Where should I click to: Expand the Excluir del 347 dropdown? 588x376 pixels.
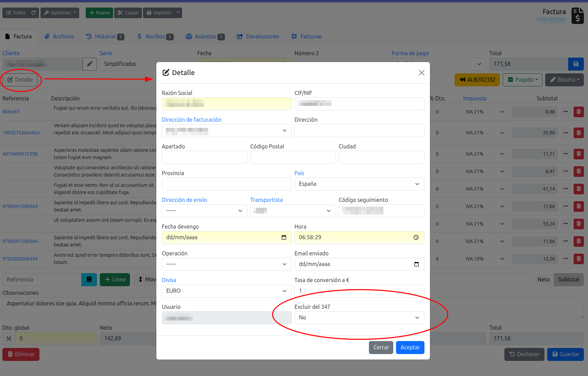359,318
